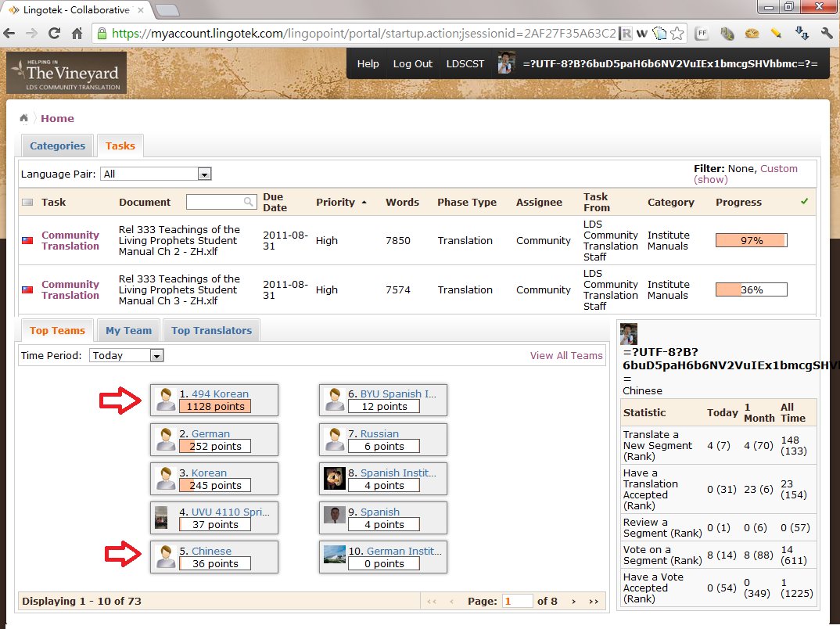Click the flag icon of Ch 3 task

[27, 289]
